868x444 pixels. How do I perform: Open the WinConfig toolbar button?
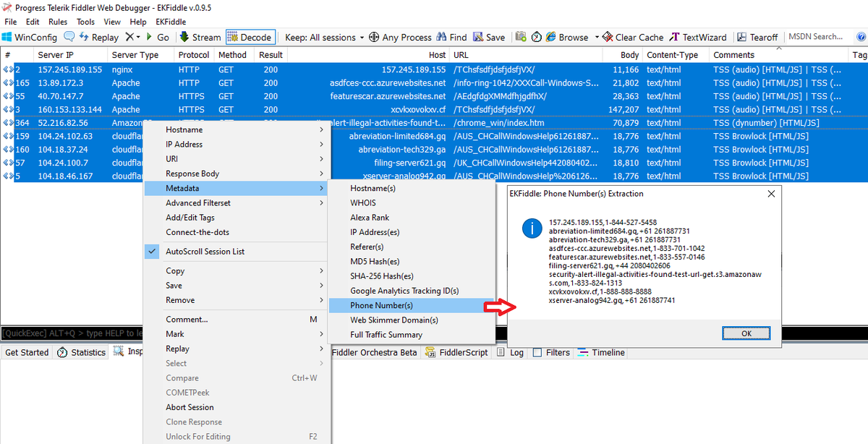click(30, 37)
